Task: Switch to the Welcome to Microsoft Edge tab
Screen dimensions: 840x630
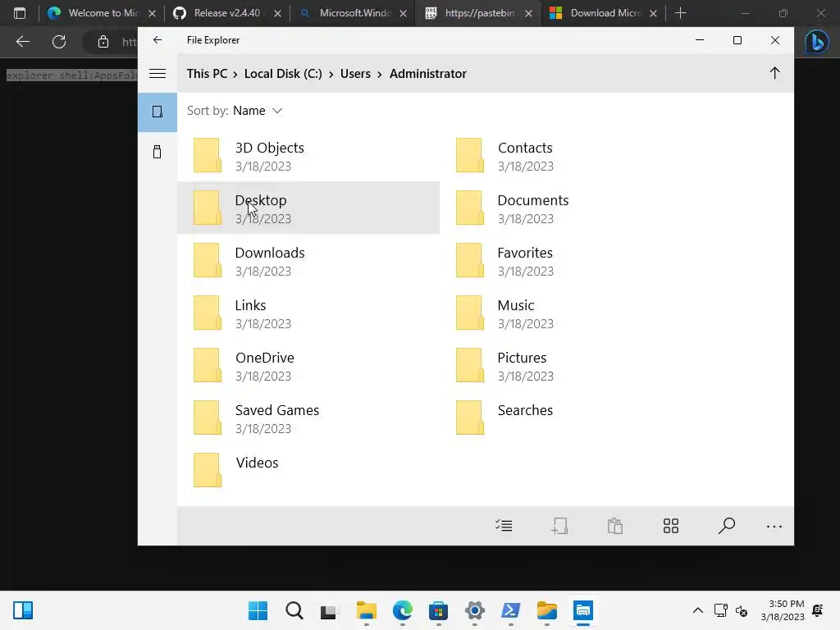Action: coord(102,13)
